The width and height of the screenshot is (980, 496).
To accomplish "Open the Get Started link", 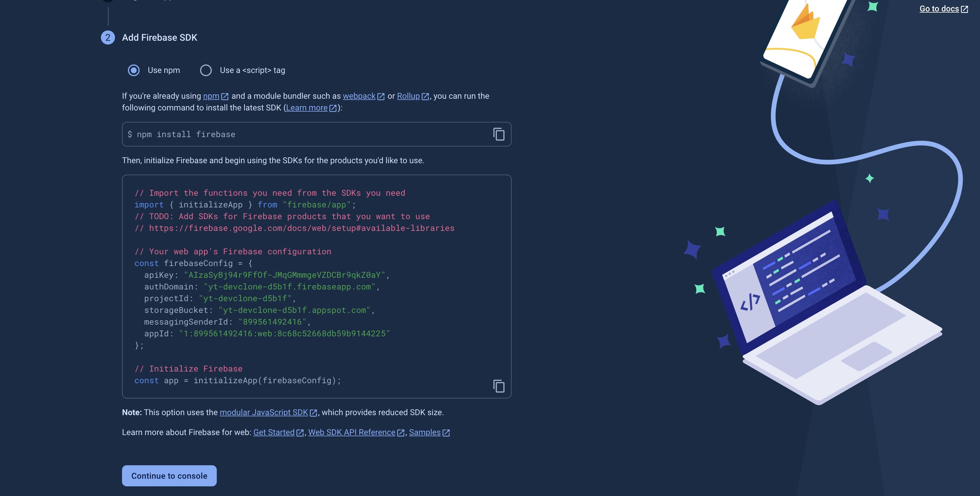I will pyautogui.click(x=274, y=432).
